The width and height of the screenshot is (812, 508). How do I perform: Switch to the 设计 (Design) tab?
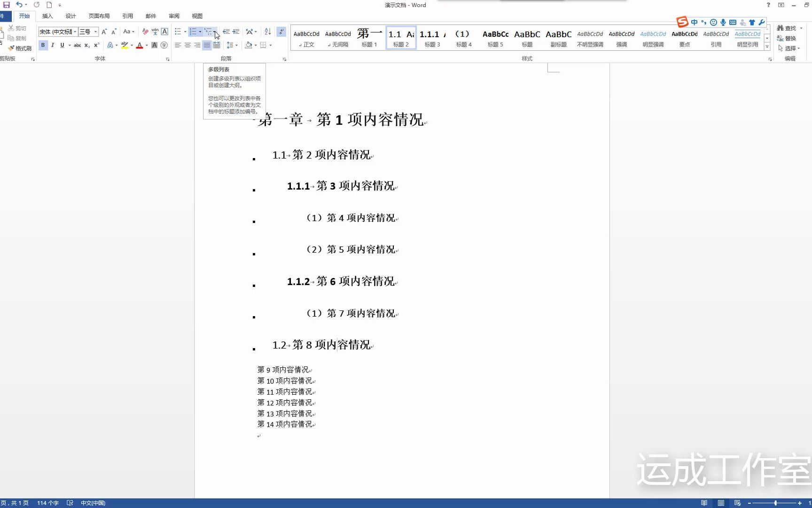tap(70, 16)
